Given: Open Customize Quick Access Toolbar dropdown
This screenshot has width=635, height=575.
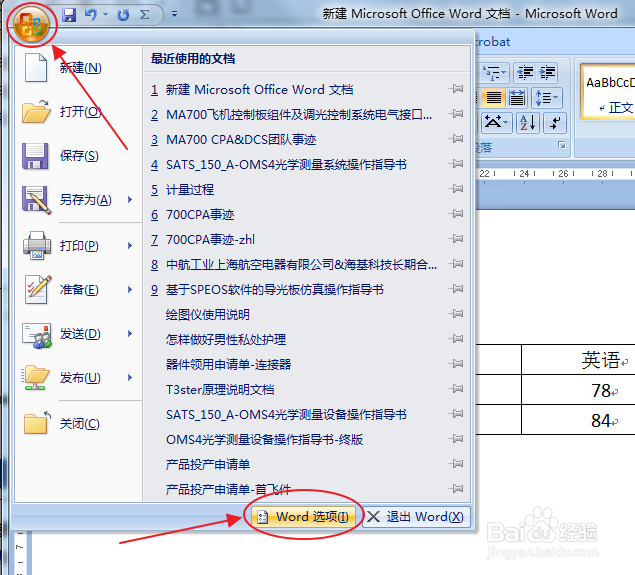Looking at the screenshot, I should [174, 15].
